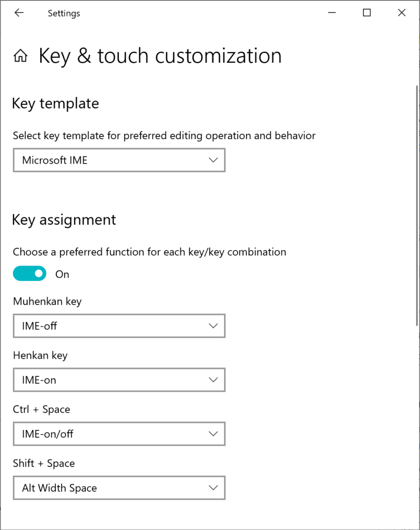
Task: Click the "Select key template" description text
Action: [164, 136]
